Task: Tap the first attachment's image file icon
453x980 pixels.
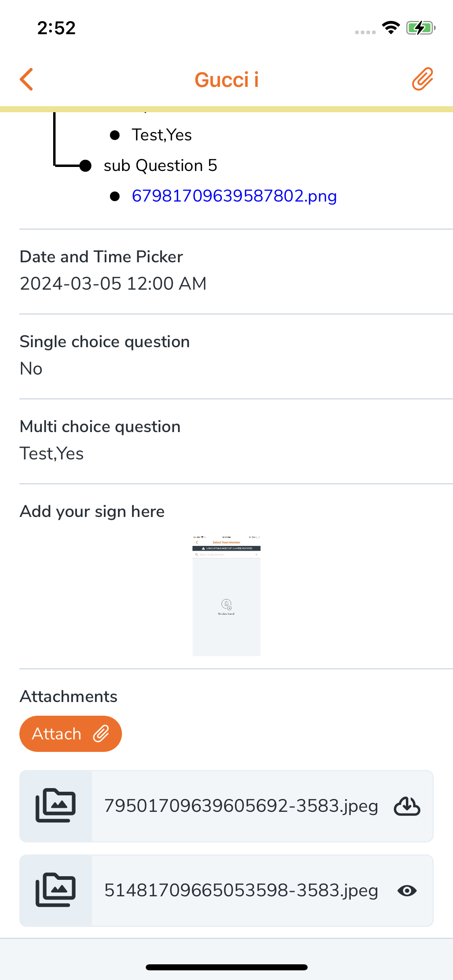Action: click(56, 806)
